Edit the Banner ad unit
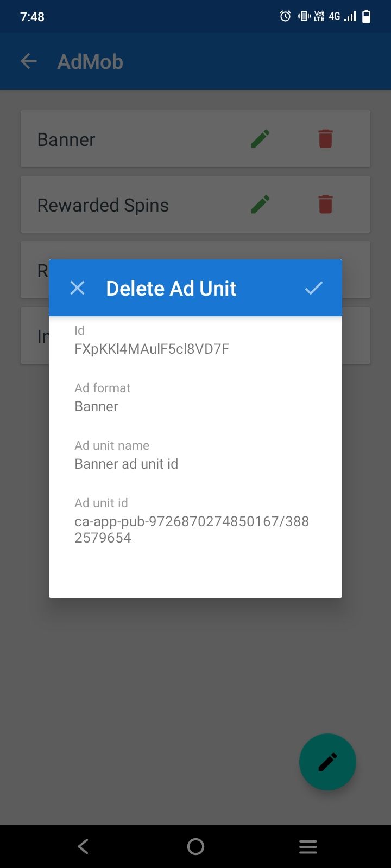This screenshot has height=868, width=391. [260, 139]
